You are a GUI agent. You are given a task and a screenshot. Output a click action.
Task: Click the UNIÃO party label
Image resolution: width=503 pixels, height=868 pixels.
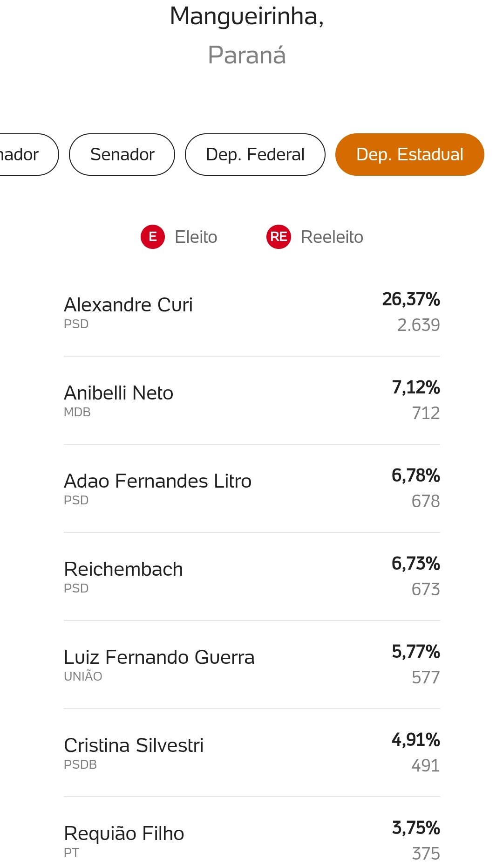(83, 676)
